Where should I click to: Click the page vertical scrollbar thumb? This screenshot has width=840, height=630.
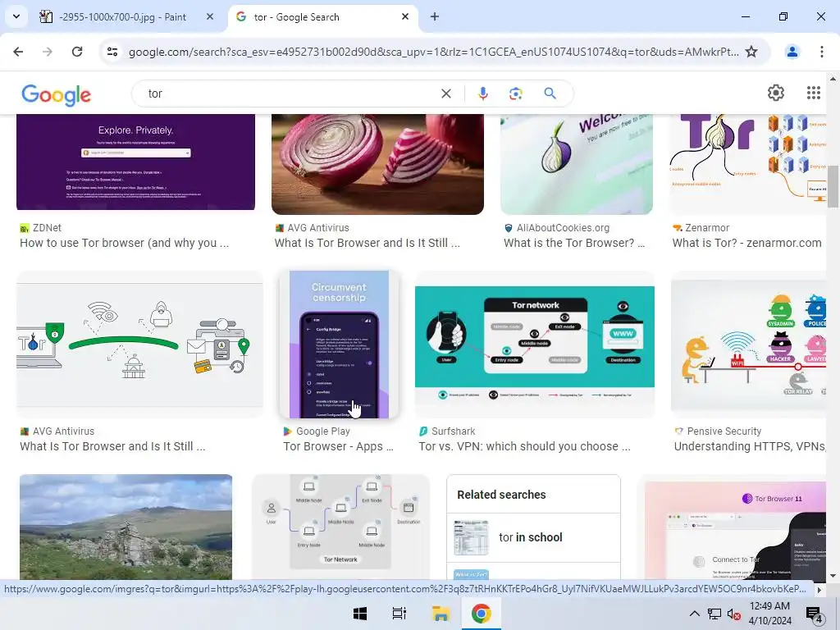coord(833,186)
